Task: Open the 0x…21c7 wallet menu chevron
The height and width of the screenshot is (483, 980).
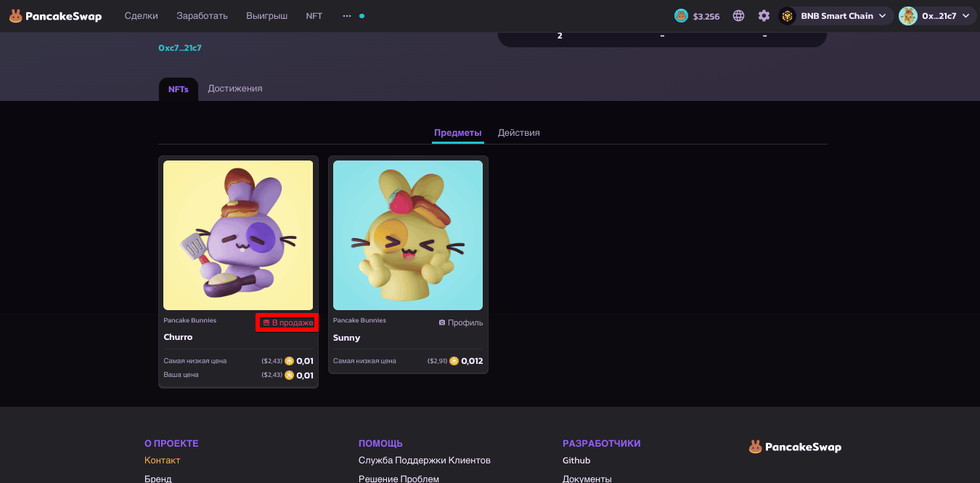Action: (x=965, y=16)
